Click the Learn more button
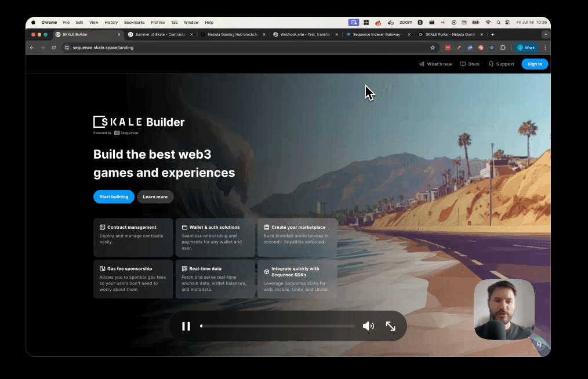Image resolution: width=588 pixels, height=379 pixels. (155, 197)
